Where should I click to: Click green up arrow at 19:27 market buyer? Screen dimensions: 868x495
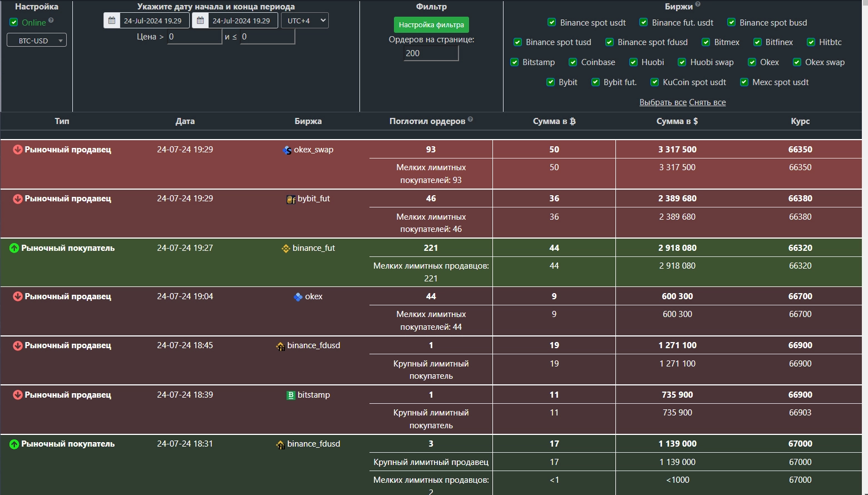coord(14,248)
